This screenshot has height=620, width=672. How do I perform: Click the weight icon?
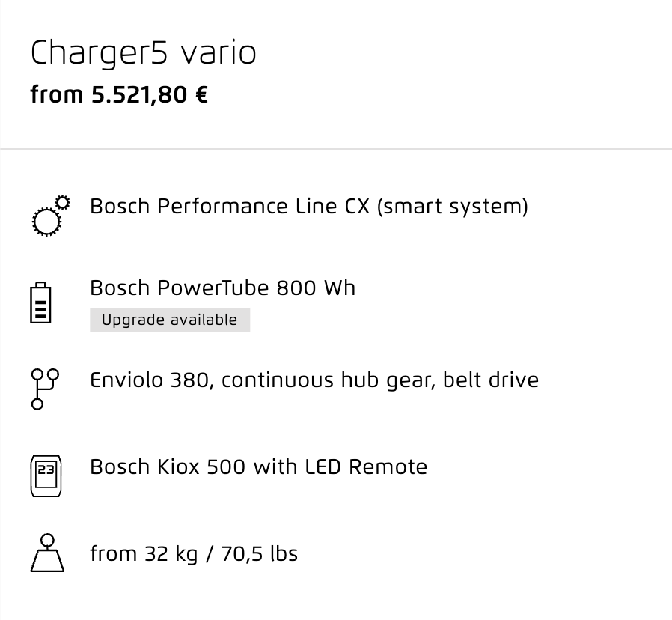coord(47,553)
